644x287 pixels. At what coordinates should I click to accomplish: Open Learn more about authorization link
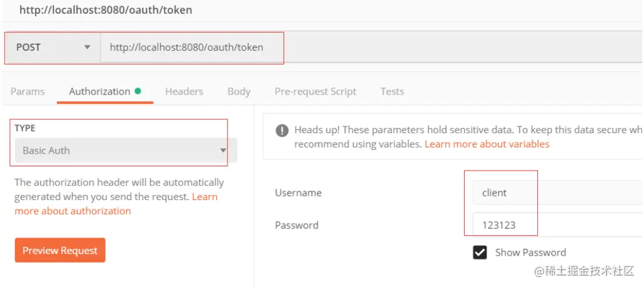coord(72,211)
